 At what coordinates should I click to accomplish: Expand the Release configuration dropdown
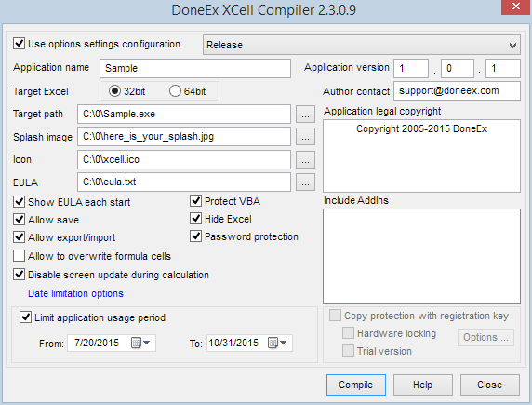[x=362, y=45]
